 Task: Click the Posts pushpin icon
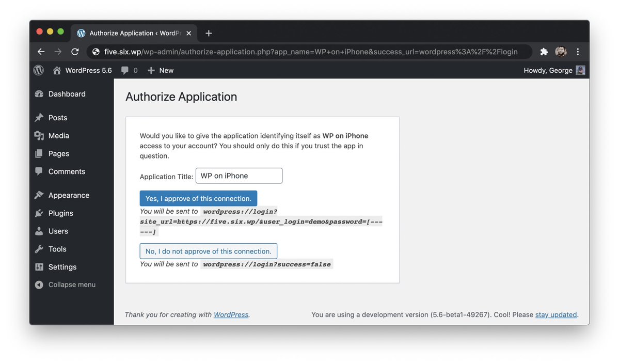coord(39,118)
